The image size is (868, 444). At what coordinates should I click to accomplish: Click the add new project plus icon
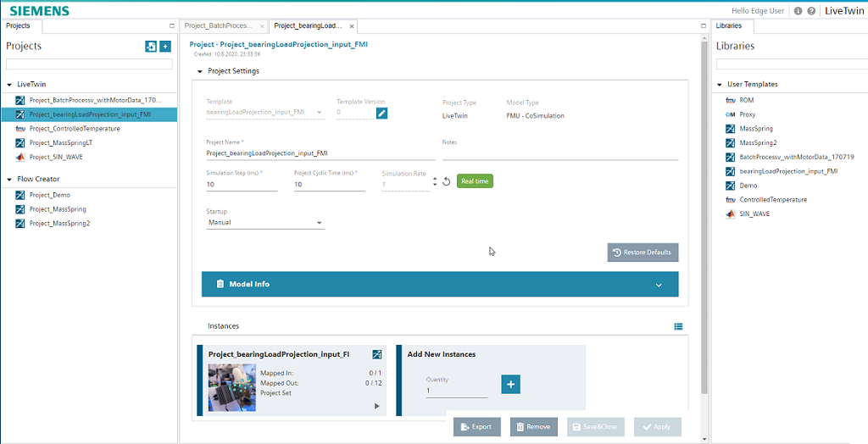click(x=165, y=47)
